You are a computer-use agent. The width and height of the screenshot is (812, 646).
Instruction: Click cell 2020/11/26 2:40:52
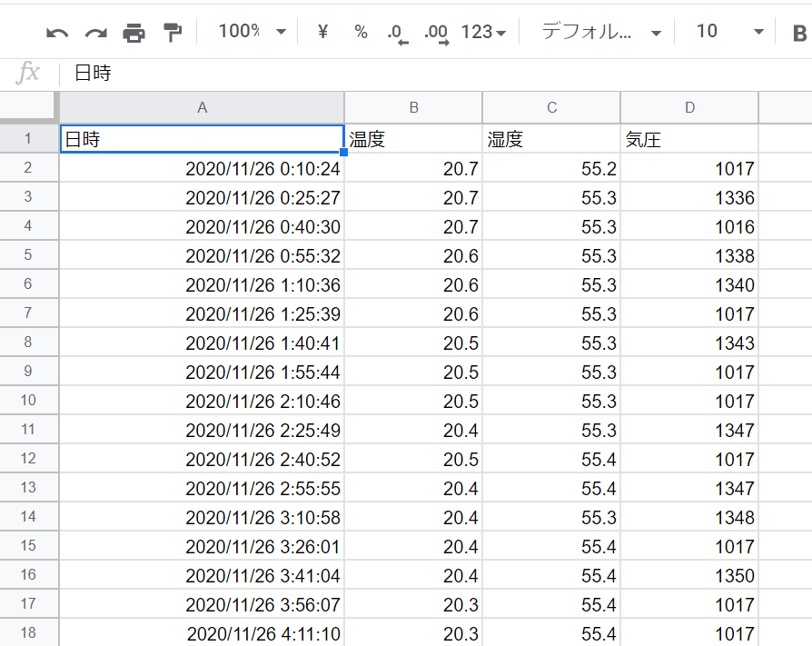202,459
